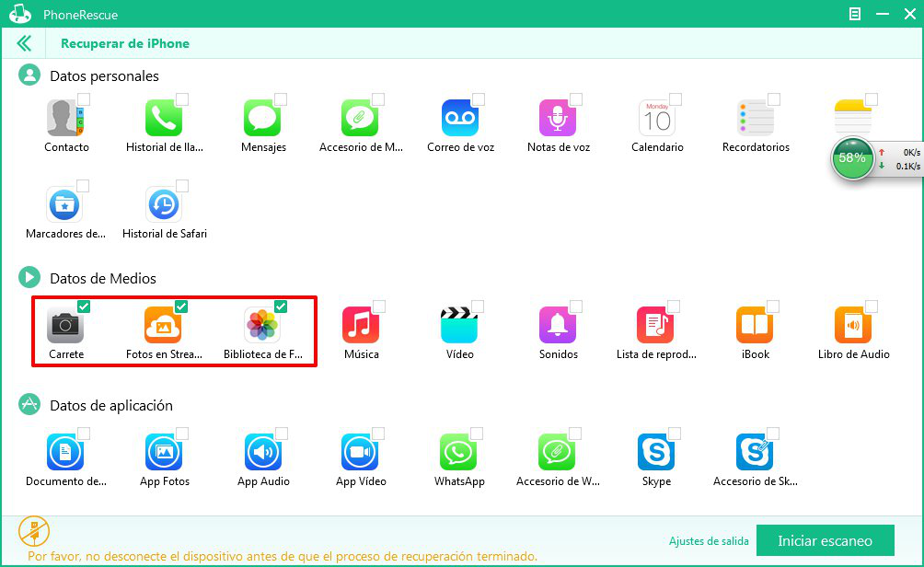Choose the Libro de Audio icon
Image resolution: width=924 pixels, height=567 pixels.
point(853,325)
